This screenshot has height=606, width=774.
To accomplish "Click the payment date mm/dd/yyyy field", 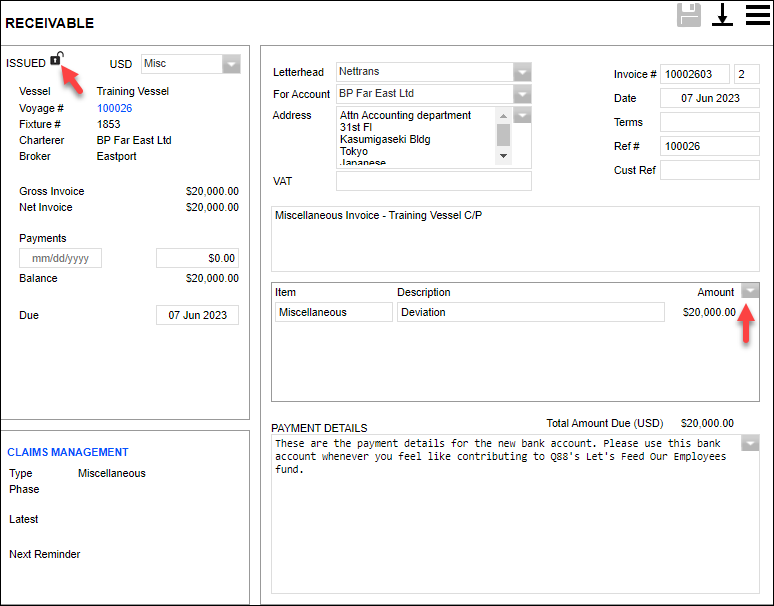I will tap(60, 258).
